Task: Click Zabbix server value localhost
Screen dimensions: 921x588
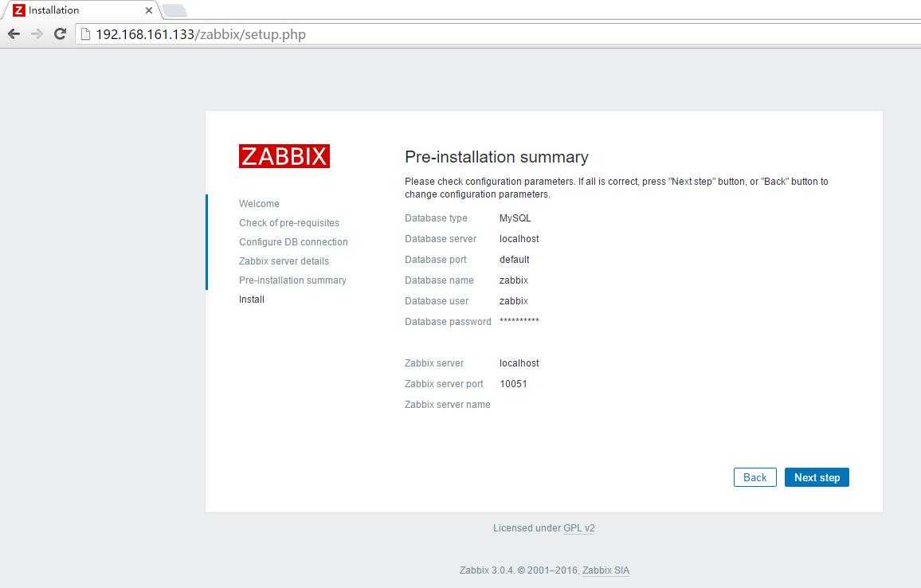Action: [519, 363]
